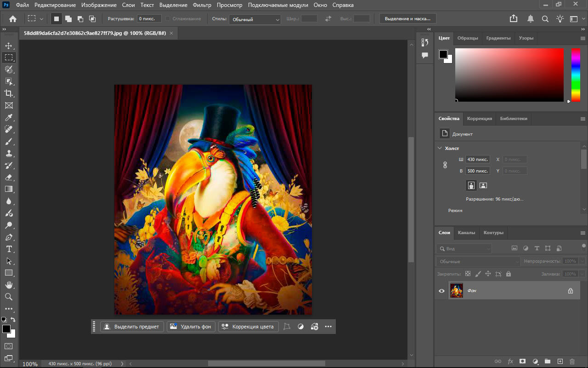Set canvas to landscape orientation
This screenshot has width=588, height=368.
point(483,185)
